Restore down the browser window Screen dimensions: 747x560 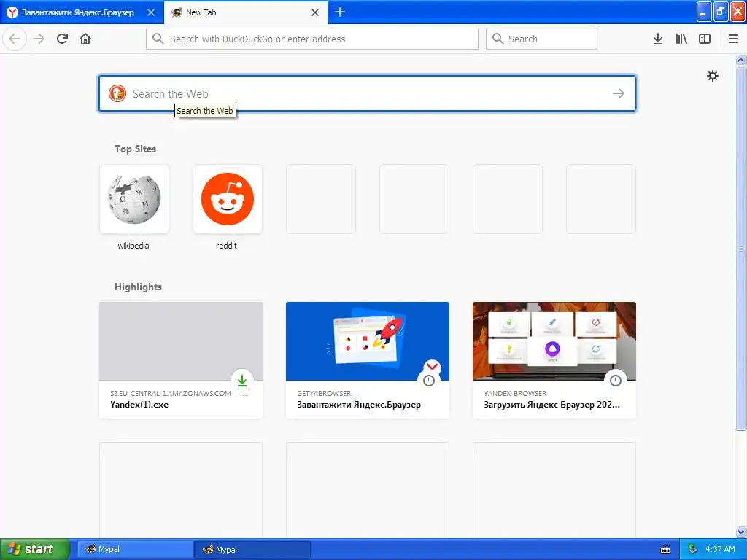tap(721, 12)
